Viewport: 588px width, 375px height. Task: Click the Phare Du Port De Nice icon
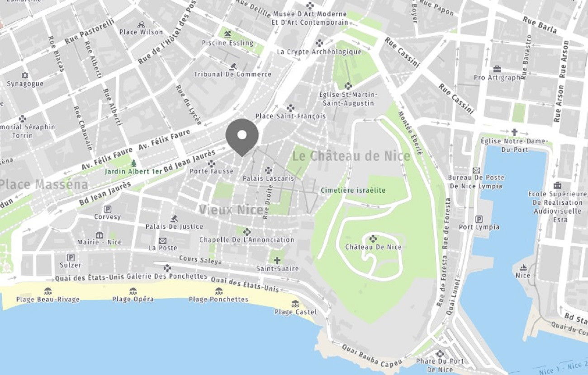click(440, 353)
